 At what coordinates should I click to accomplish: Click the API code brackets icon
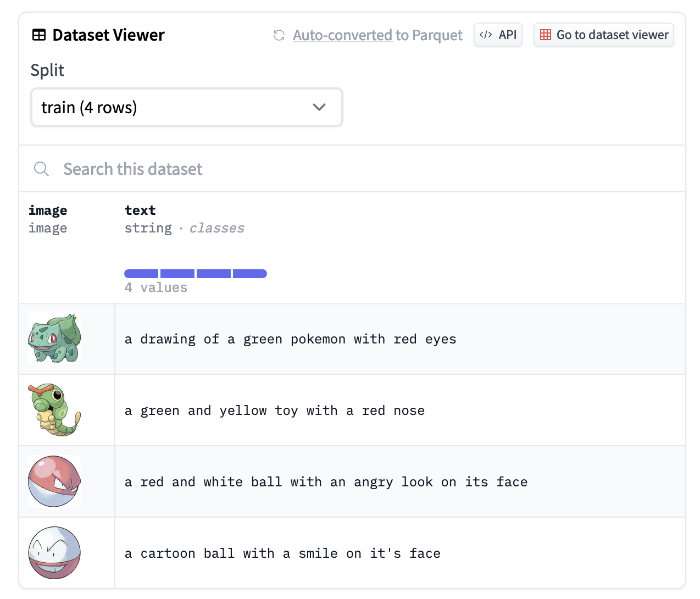click(x=486, y=35)
